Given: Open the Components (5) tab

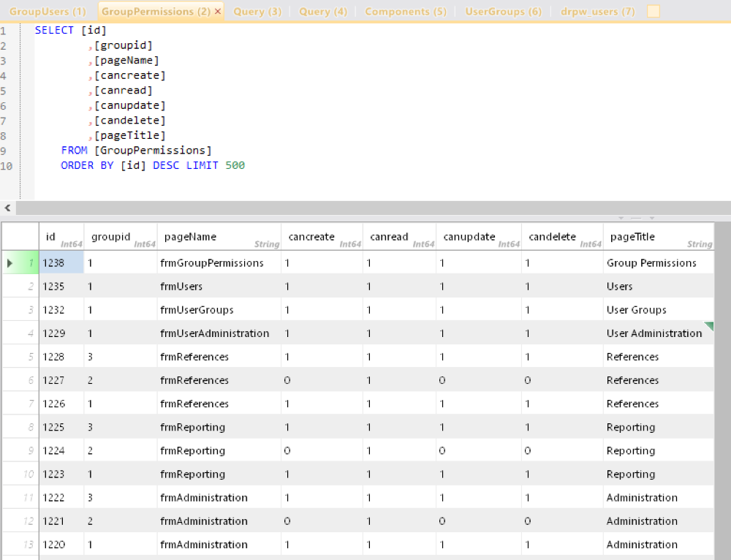Looking at the screenshot, I should tap(405, 12).
